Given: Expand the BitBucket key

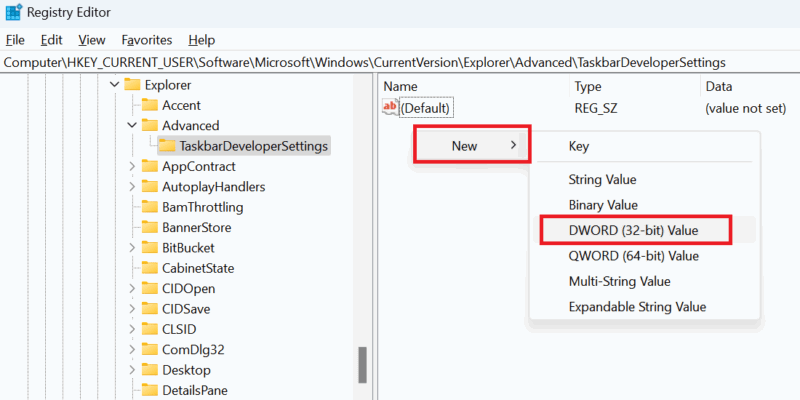Looking at the screenshot, I should (132, 248).
